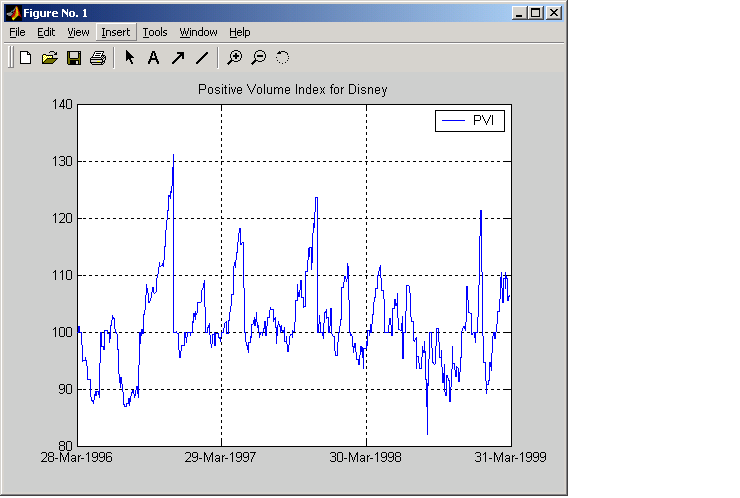Click the 'Figure No. 1' title bar text
740x498 pixels.
[55, 13]
